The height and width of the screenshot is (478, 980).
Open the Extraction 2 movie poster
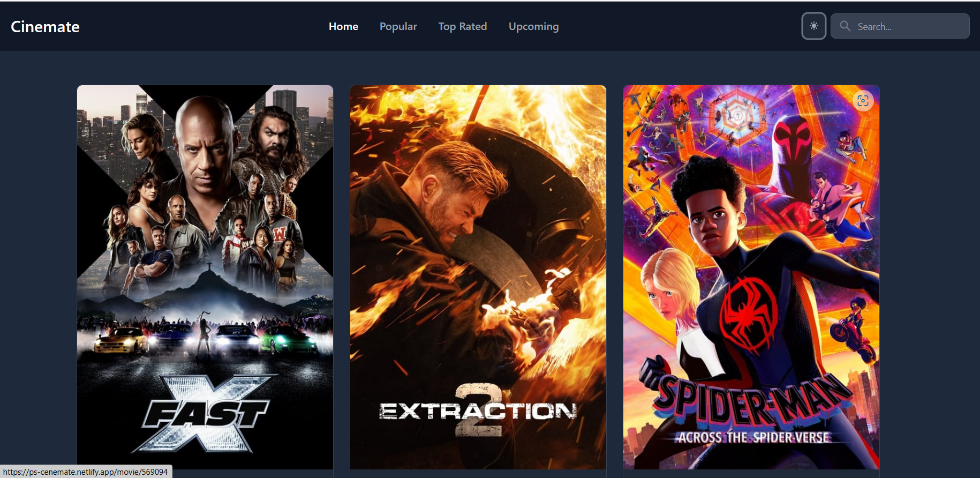pyautogui.click(x=478, y=277)
